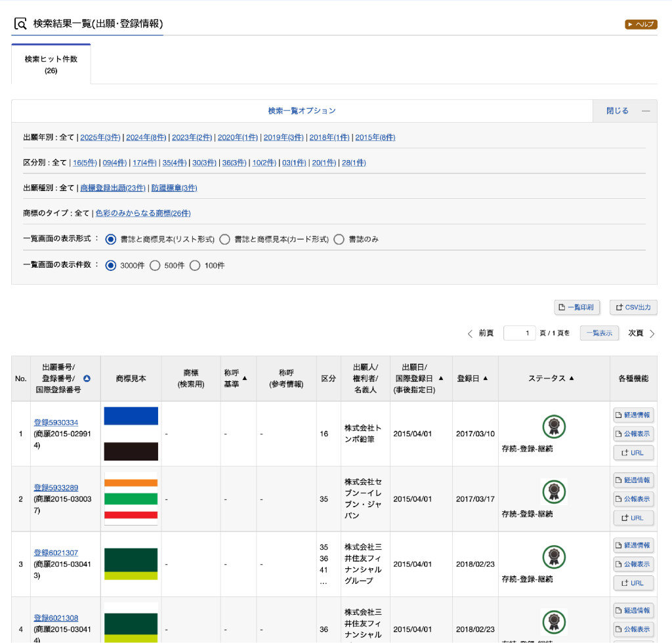Click the registered status medal icon in row 1
The image size is (672, 643).
tap(554, 427)
